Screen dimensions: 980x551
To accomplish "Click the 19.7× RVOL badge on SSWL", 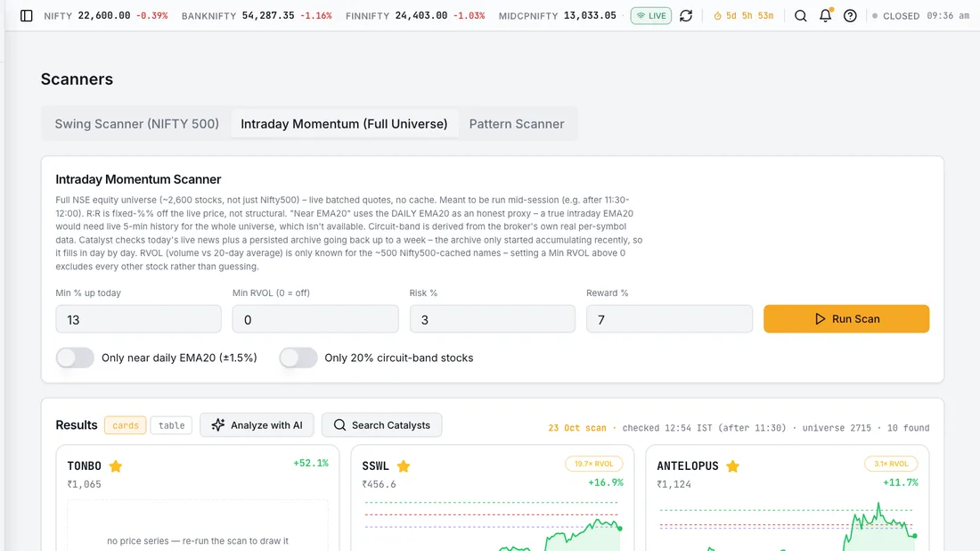I will (x=593, y=464).
